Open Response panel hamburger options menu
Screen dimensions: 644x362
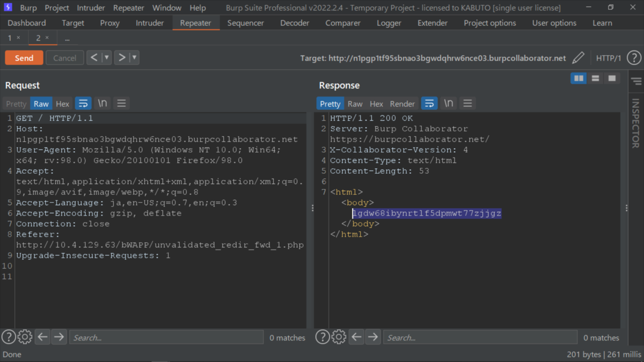pos(467,104)
